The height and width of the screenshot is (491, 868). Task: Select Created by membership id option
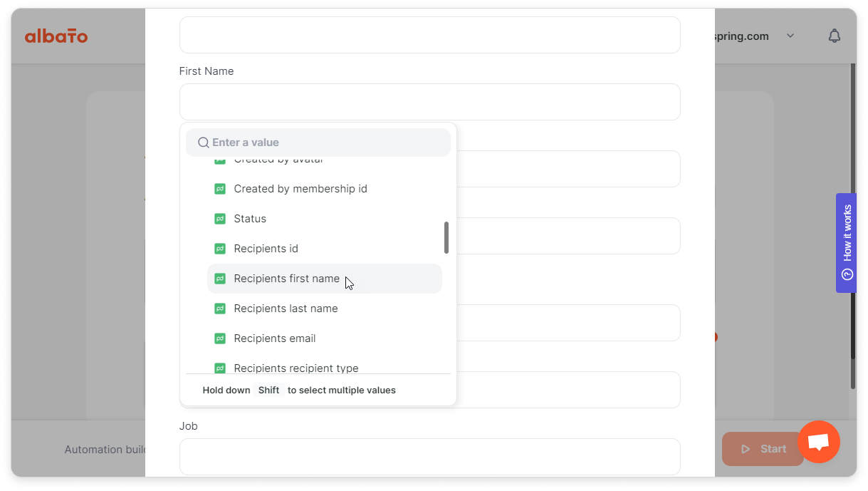[325, 189]
